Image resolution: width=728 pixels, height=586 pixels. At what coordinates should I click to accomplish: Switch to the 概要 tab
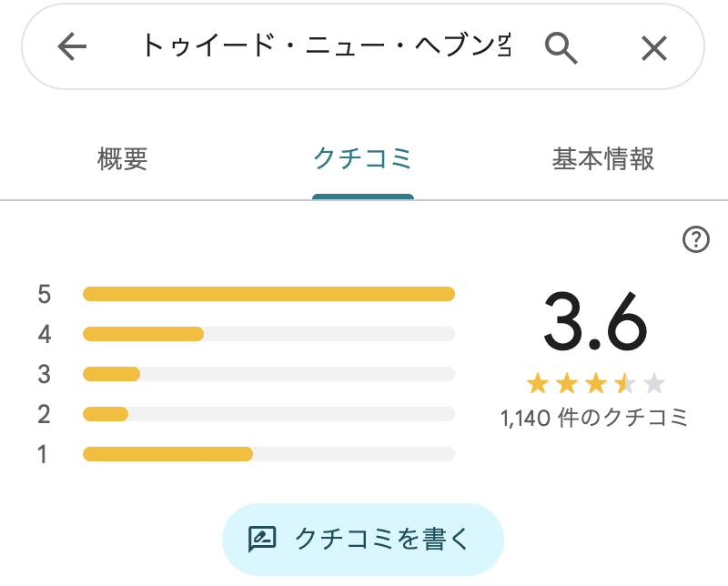tap(123, 159)
